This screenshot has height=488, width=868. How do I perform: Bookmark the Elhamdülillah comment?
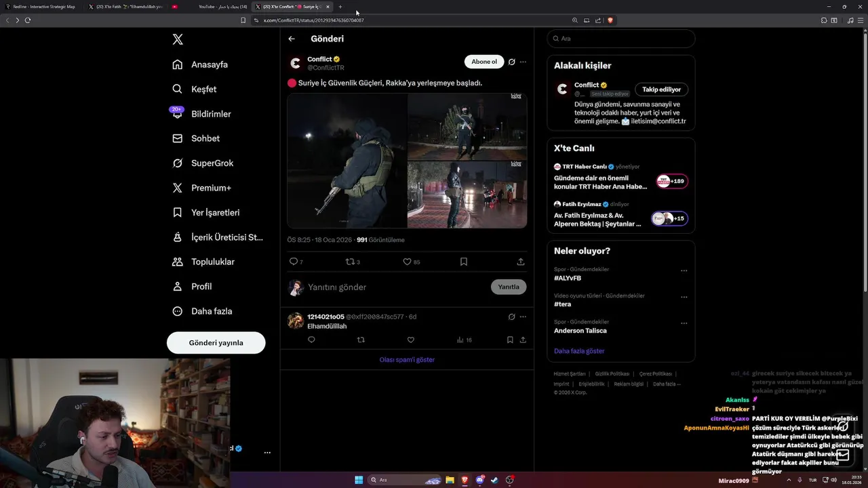coord(510,340)
